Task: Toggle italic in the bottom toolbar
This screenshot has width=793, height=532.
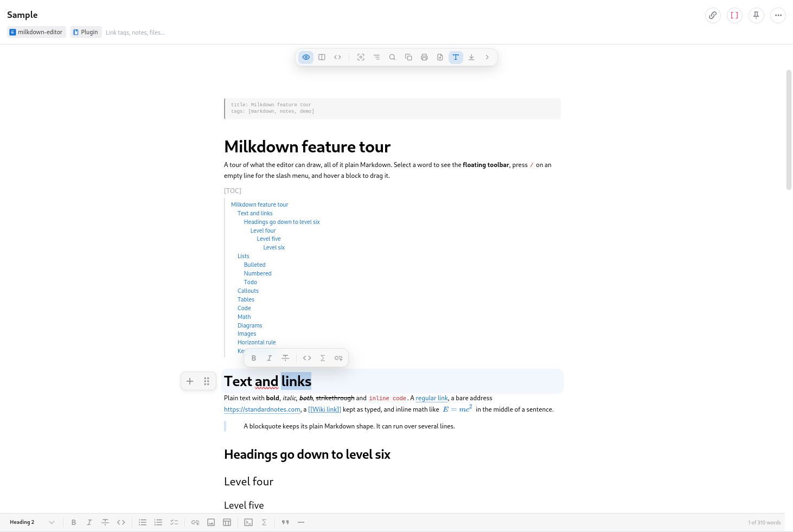Action: tap(89, 522)
